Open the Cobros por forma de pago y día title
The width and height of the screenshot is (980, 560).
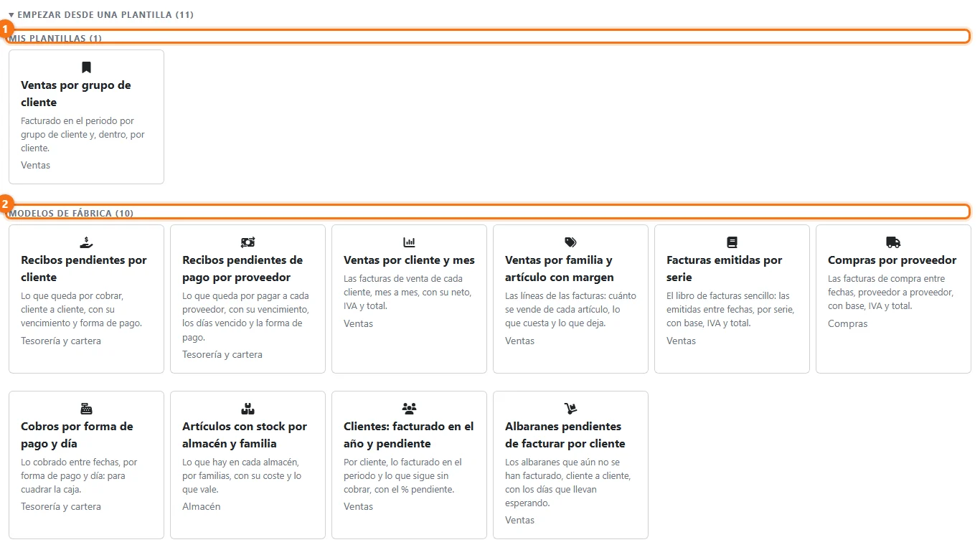[x=77, y=435]
